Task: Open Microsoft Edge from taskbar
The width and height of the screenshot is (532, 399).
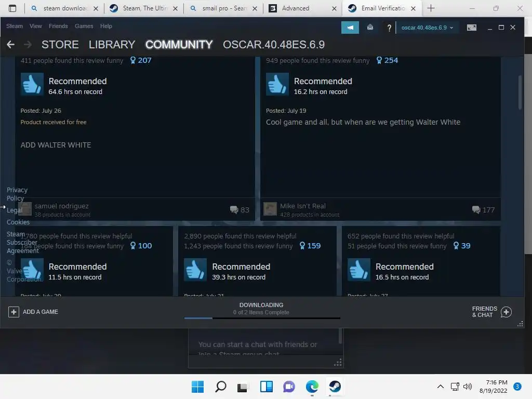Action: [x=312, y=387]
